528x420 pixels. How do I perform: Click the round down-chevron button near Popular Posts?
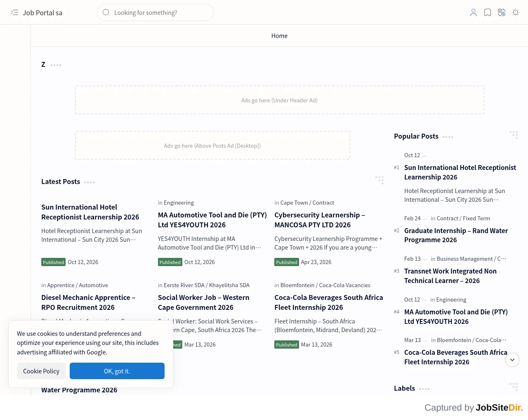512,360
